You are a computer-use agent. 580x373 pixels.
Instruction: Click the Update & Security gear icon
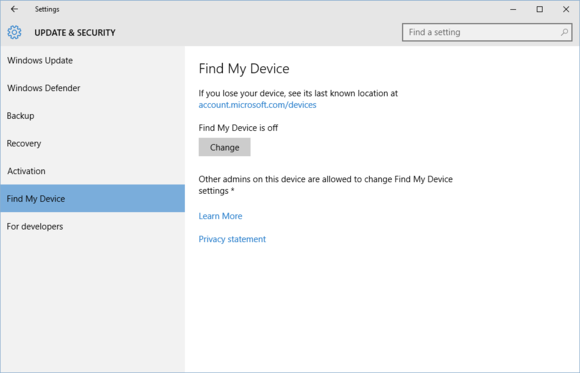coord(14,33)
